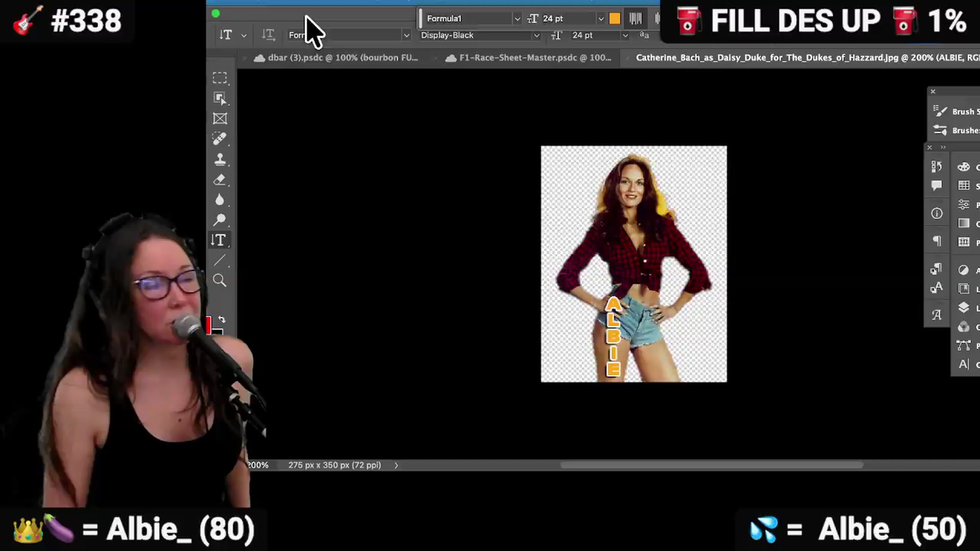Viewport: 980px width, 551px height.
Task: Select the Blur tool
Action: tap(220, 199)
